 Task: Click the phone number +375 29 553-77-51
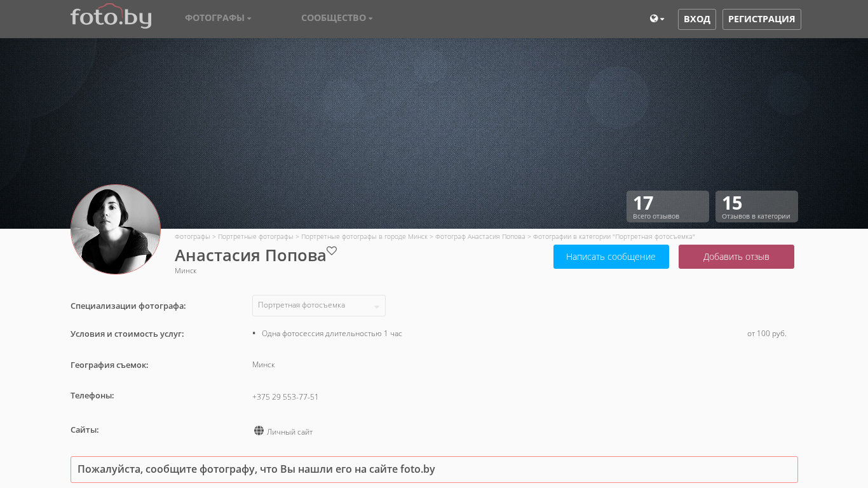[285, 397]
